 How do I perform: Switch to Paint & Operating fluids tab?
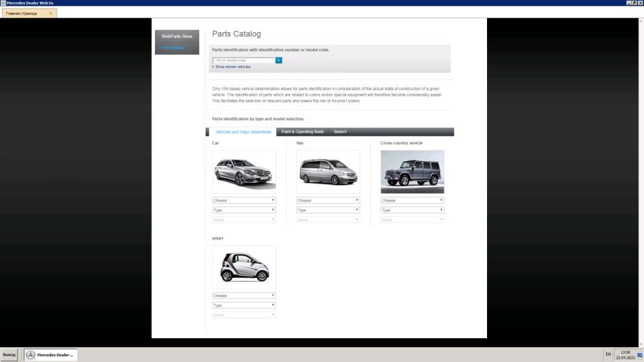302,132
